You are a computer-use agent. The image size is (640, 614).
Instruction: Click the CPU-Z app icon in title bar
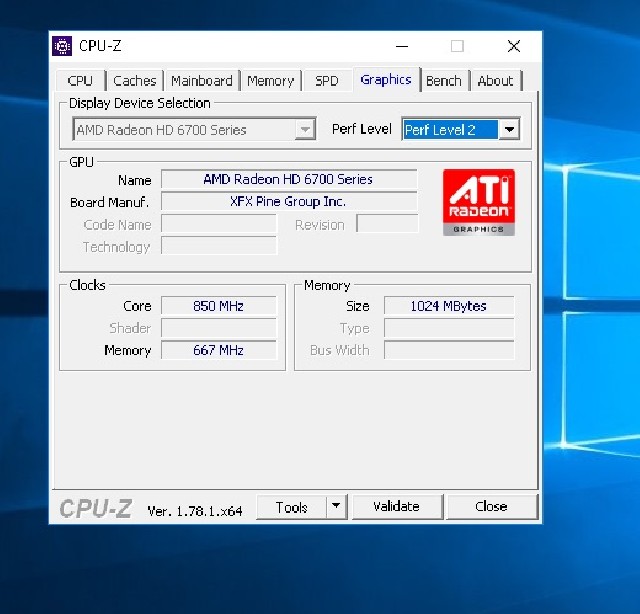click(62, 46)
